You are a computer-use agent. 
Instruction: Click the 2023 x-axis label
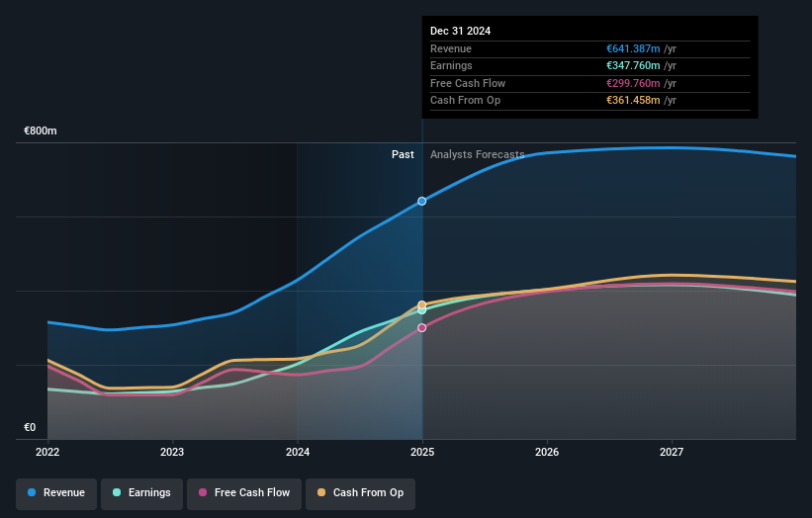172,452
